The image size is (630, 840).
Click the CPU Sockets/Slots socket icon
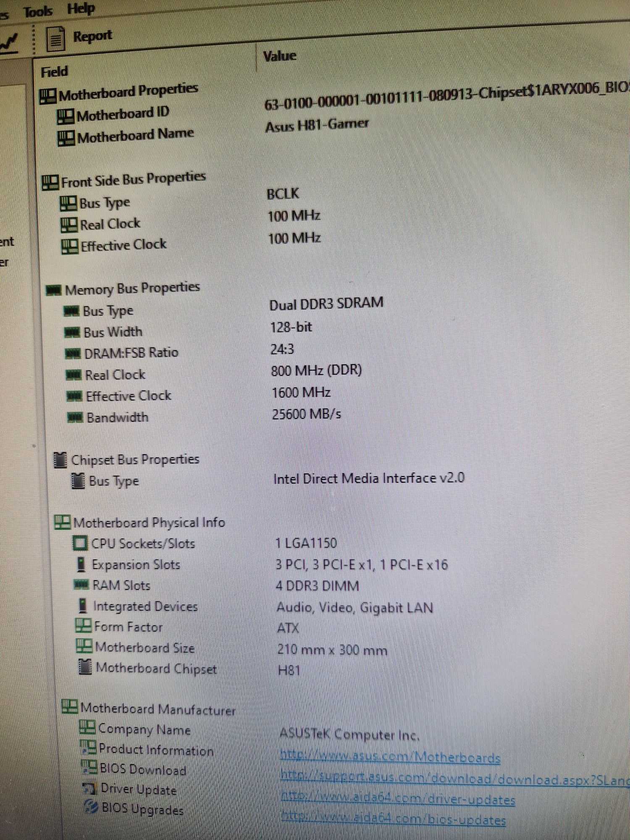click(x=80, y=543)
